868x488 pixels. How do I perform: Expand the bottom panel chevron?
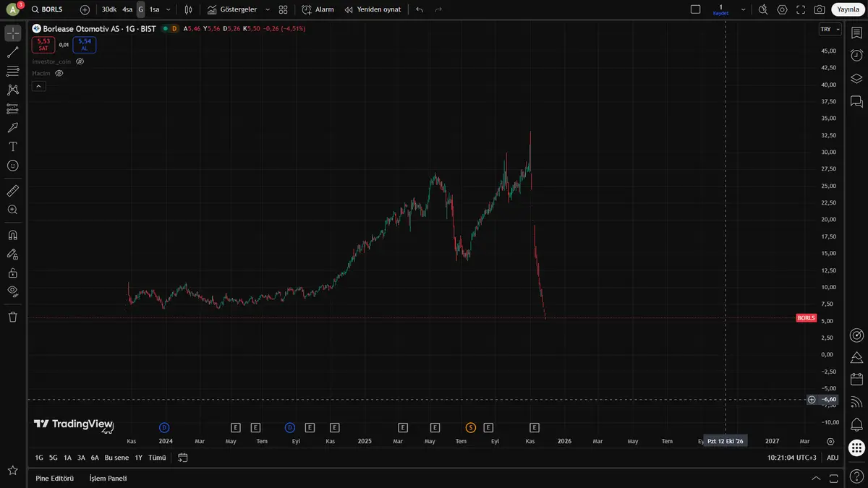[817, 478]
